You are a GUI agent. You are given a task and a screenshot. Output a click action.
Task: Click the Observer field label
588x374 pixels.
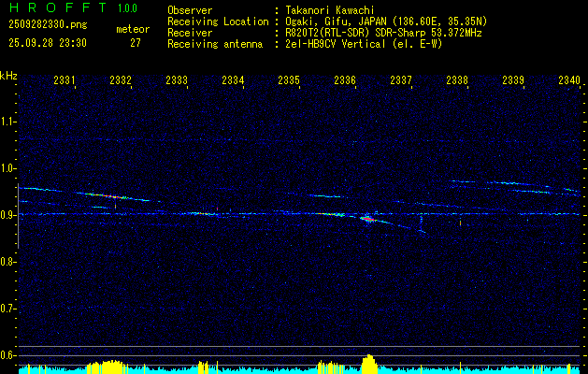(190, 10)
